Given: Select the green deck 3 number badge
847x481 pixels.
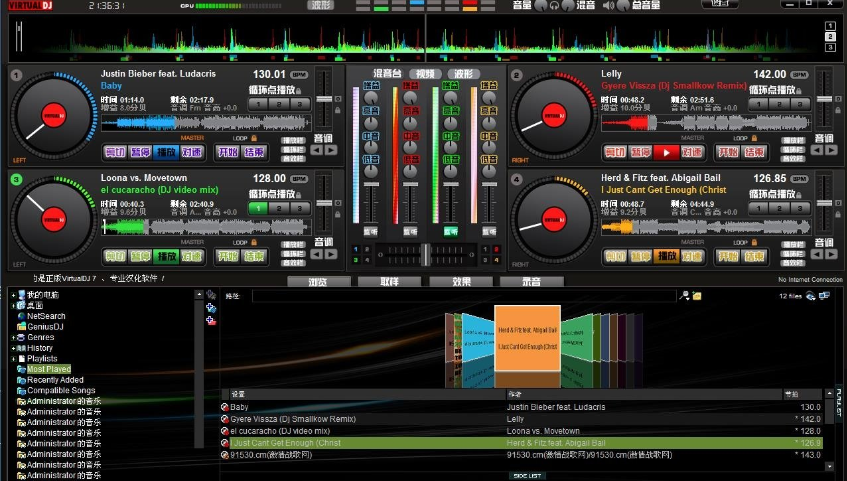Looking at the screenshot, I should pos(16,179).
